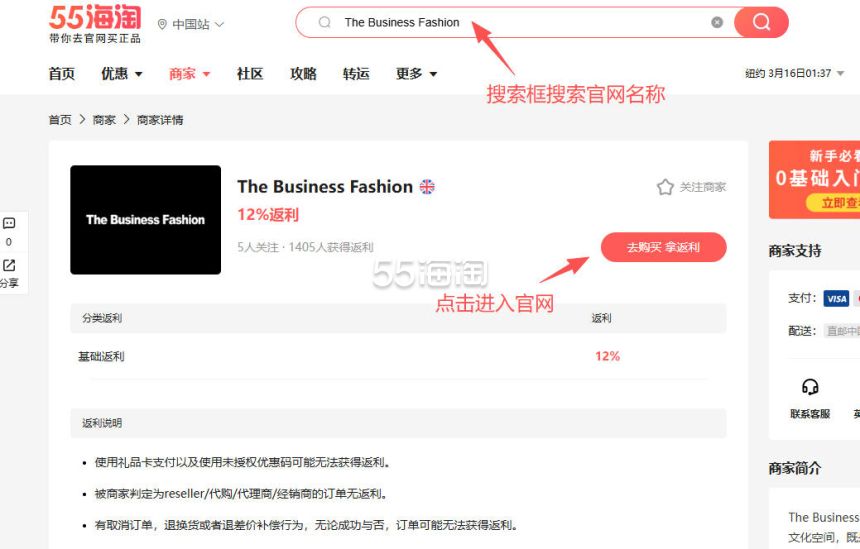The image size is (860, 549).
Task: Click the comment bubble icon in sidebar
Action: (x=9, y=224)
